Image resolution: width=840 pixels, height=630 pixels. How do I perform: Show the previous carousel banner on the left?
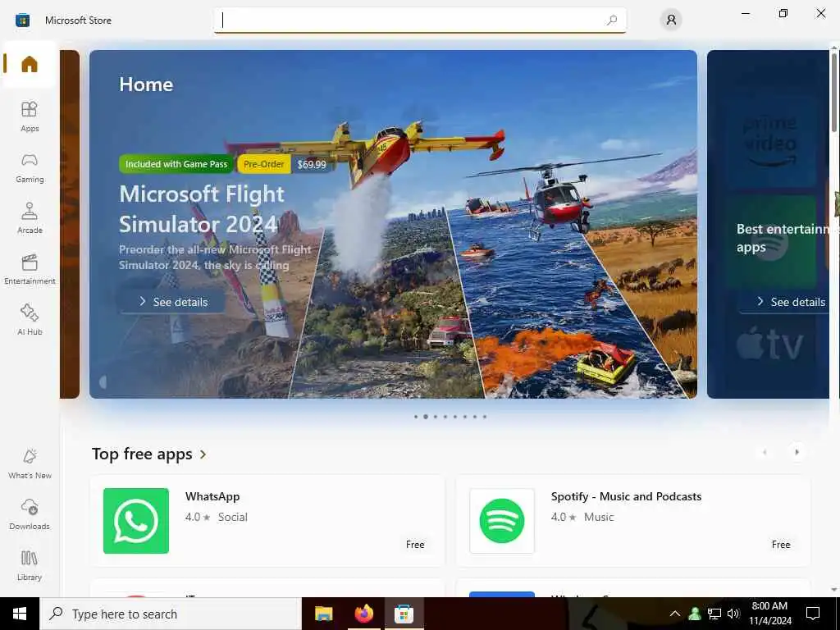pyautogui.click(x=70, y=224)
